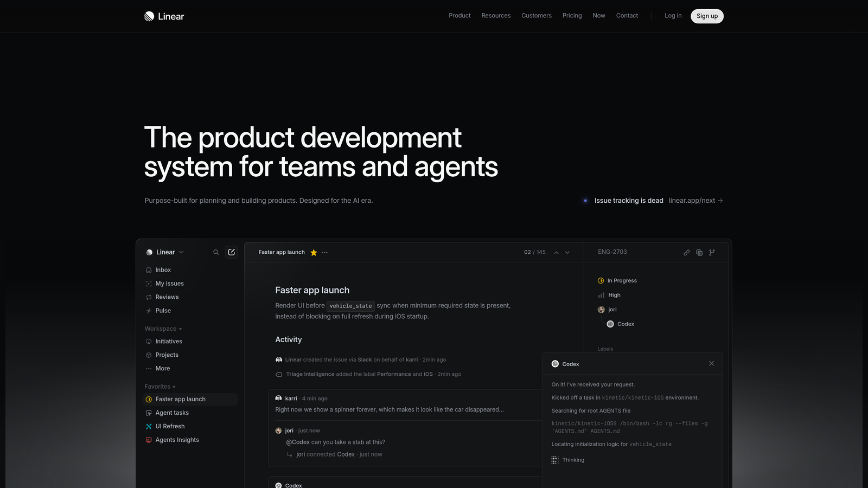Select Pulse in the sidebar
Viewport: 868px width, 488px height.
pos(163,311)
